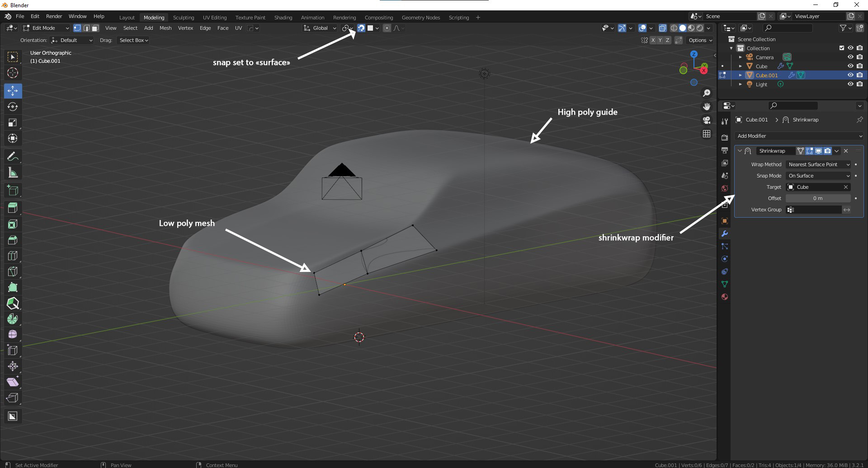Image resolution: width=868 pixels, height=468 pixels.
Task: Switch to face select mode
Action: click(x=95, y=28)
